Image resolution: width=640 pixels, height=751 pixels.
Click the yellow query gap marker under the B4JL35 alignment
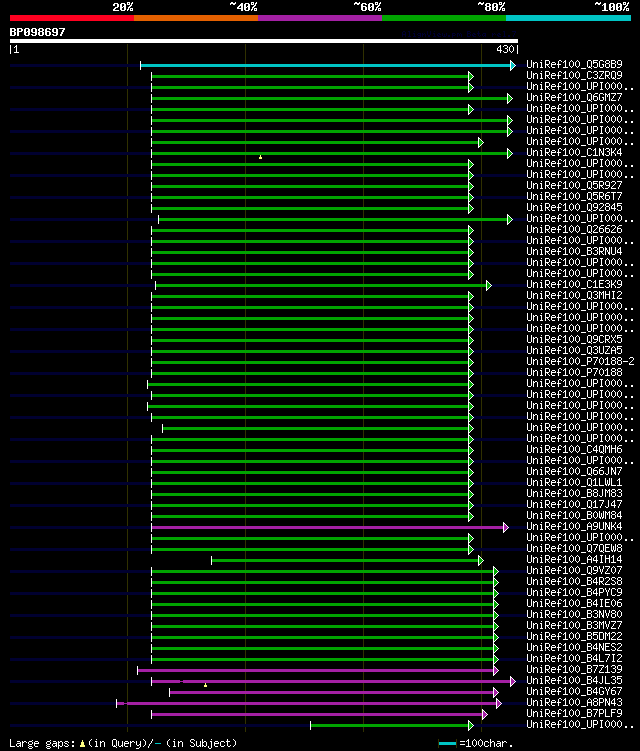206,685
